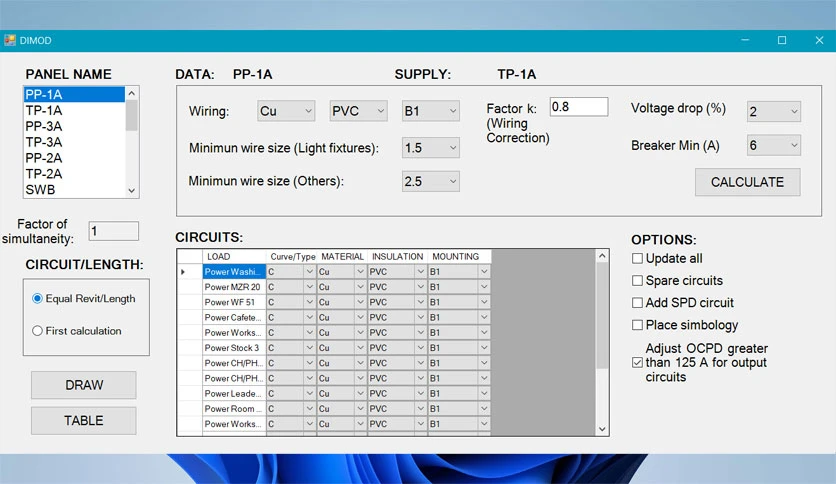Click circuits table scroll up arrow
The image size is (836, 484).
coord(602,256)
